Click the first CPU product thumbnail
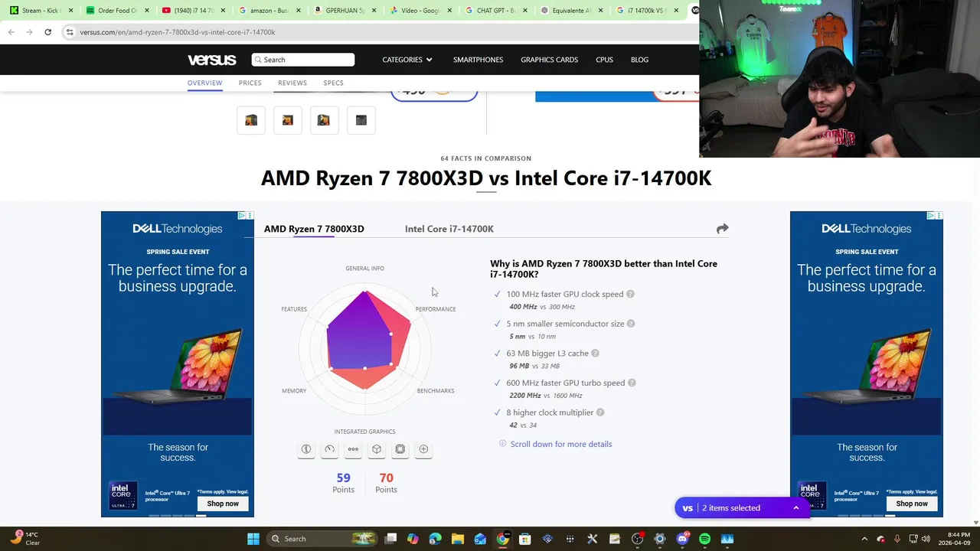 [251, 120]
